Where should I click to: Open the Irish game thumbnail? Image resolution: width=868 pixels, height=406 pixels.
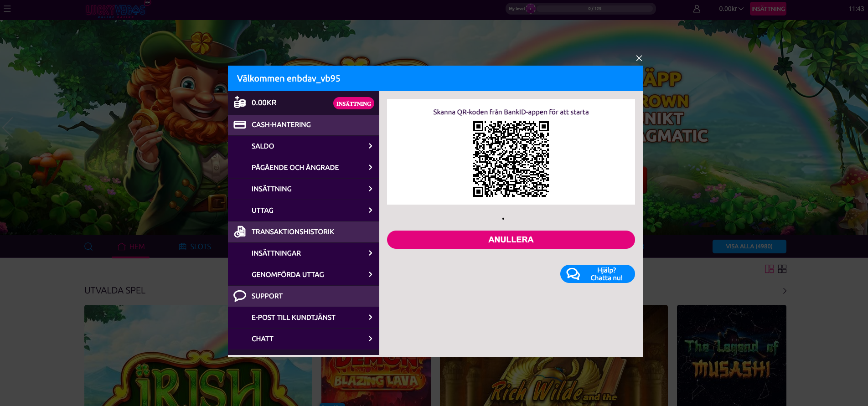[198, 355]
